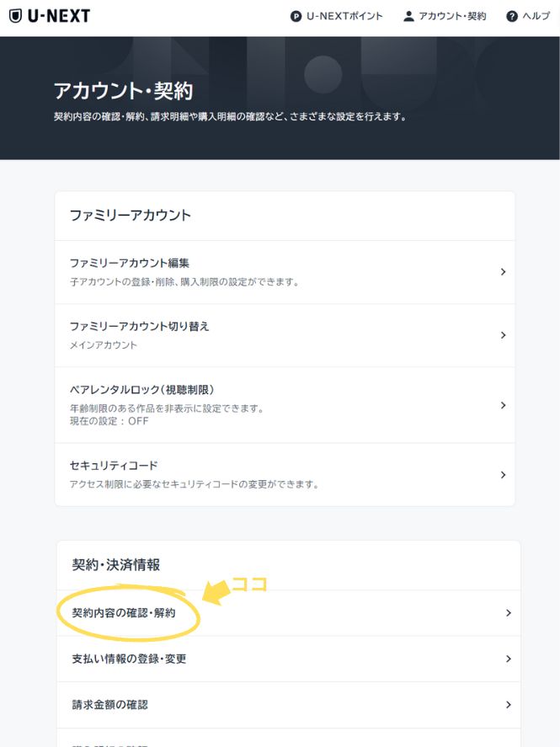Open ヘルプ from the header
This screenshot has height=747, width=560.
pos(528,17)
